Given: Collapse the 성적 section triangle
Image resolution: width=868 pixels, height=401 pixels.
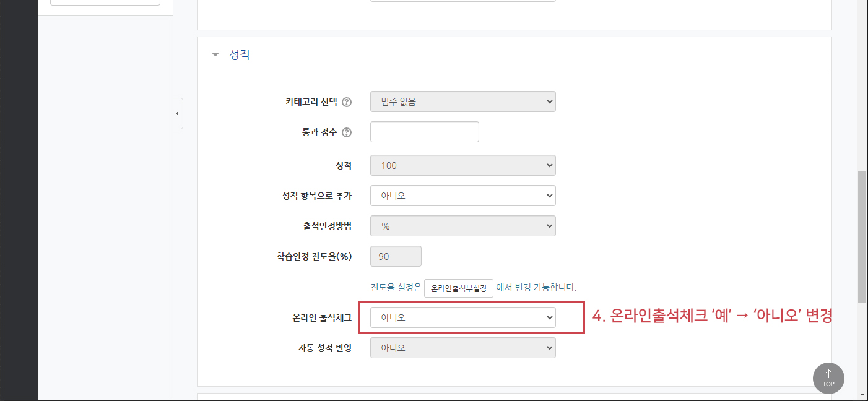Looking at the screenshot, I should (x=215, y=54).
